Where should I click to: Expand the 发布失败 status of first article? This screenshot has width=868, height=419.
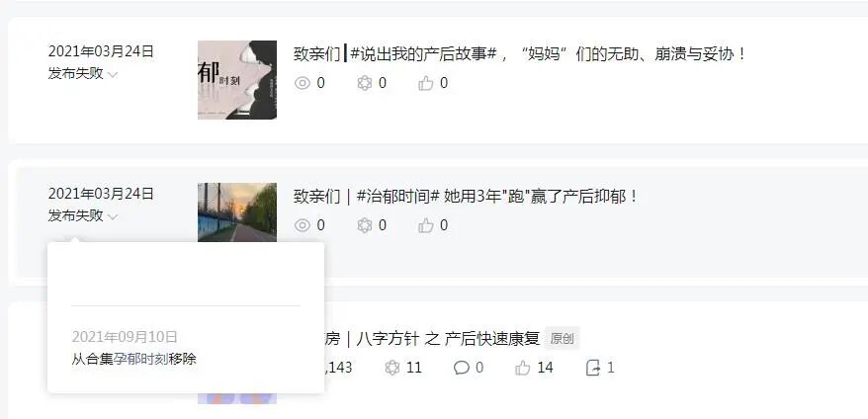(83, 73)
